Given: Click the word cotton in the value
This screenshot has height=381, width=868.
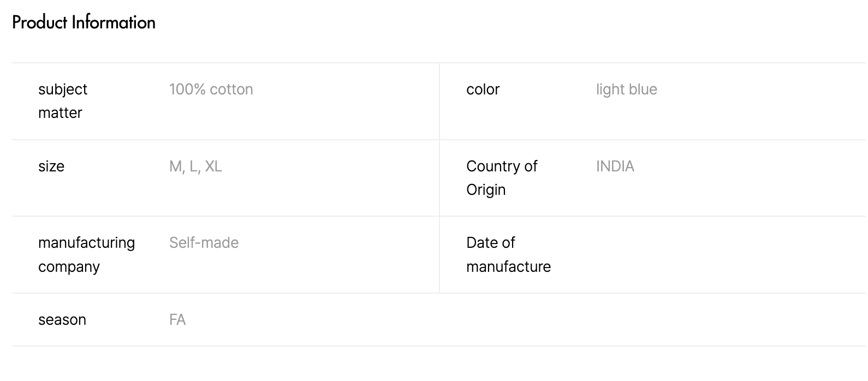Looking at the screenshot, I should coord(232,90).
